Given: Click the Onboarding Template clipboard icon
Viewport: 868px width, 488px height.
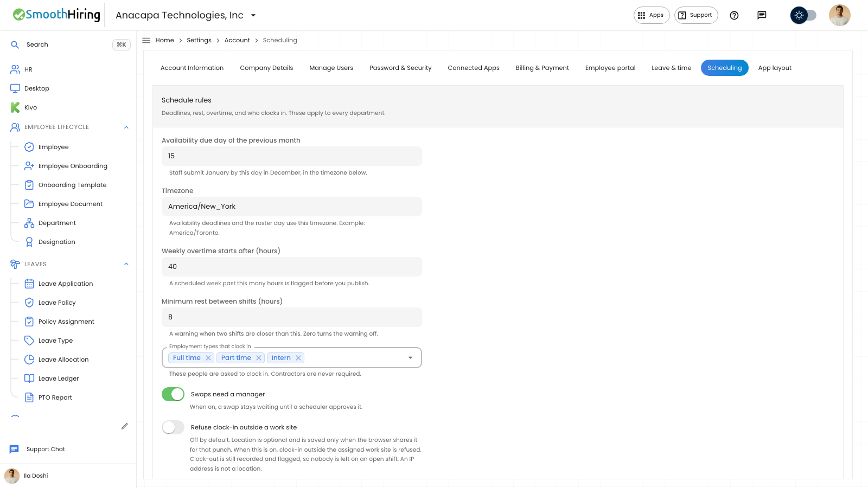Looking at the screenshot, I should point(29,185).
